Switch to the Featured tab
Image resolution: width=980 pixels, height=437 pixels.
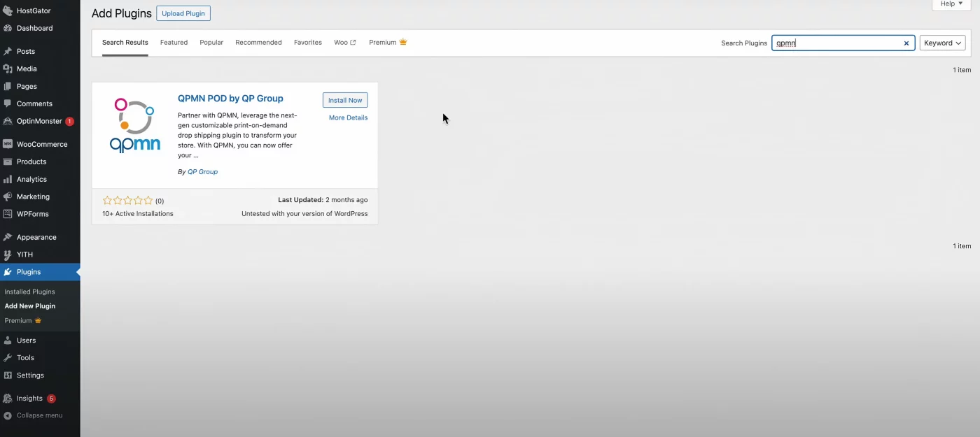(174, 43)
